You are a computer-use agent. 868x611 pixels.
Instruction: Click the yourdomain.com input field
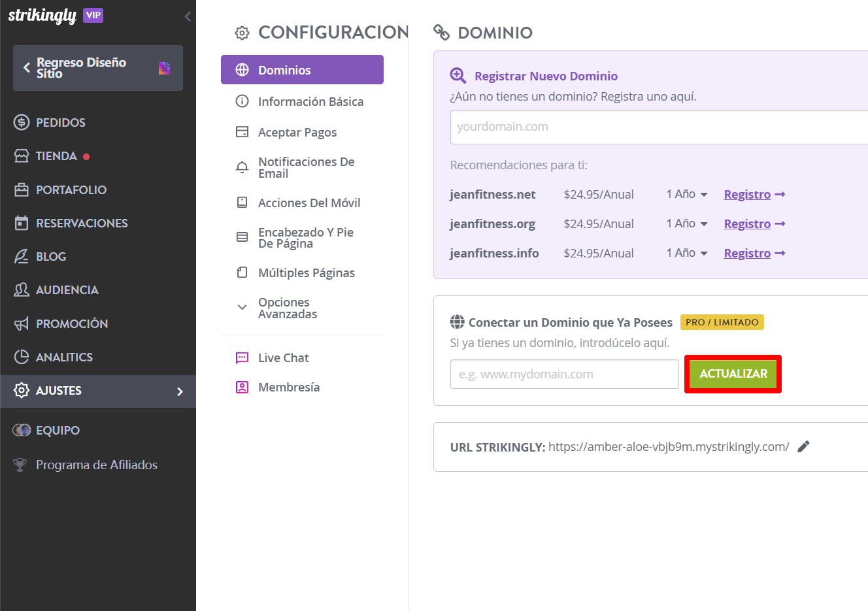659,127
